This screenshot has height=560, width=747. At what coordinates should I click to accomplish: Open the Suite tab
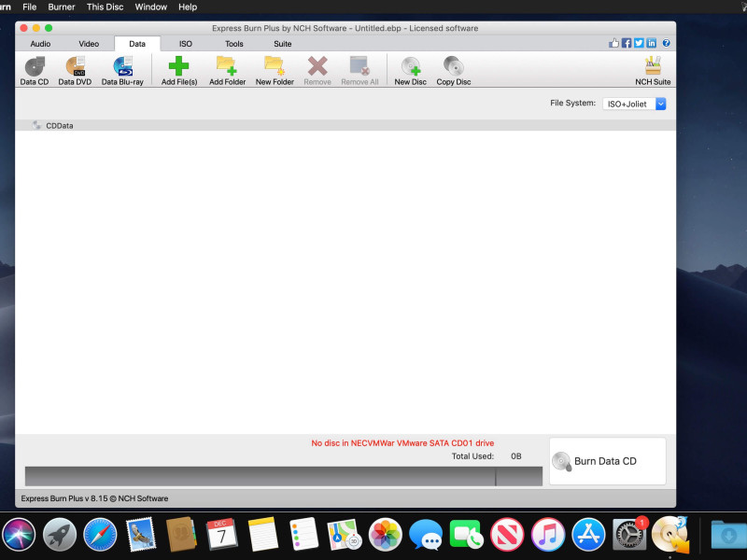pyautogui.click(x=283, y=44)
